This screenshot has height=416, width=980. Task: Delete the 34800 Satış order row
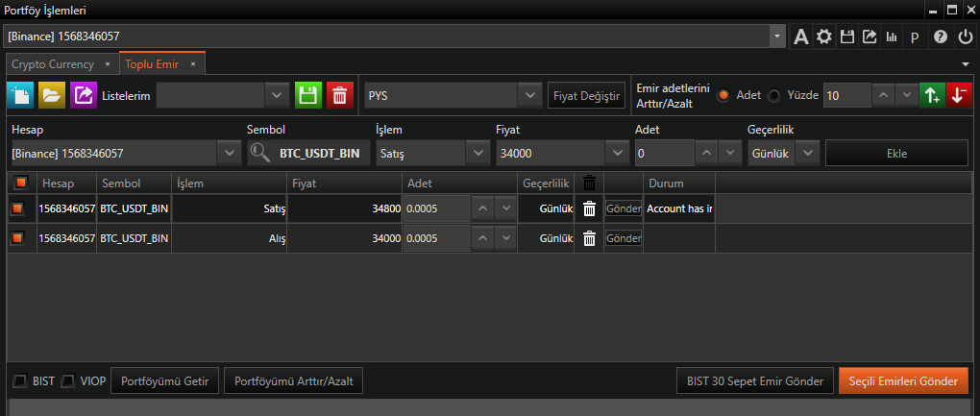point(590,209)
